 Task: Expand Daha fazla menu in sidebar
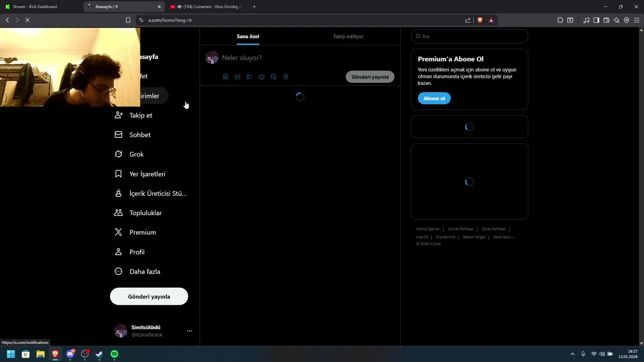[138, 271]
